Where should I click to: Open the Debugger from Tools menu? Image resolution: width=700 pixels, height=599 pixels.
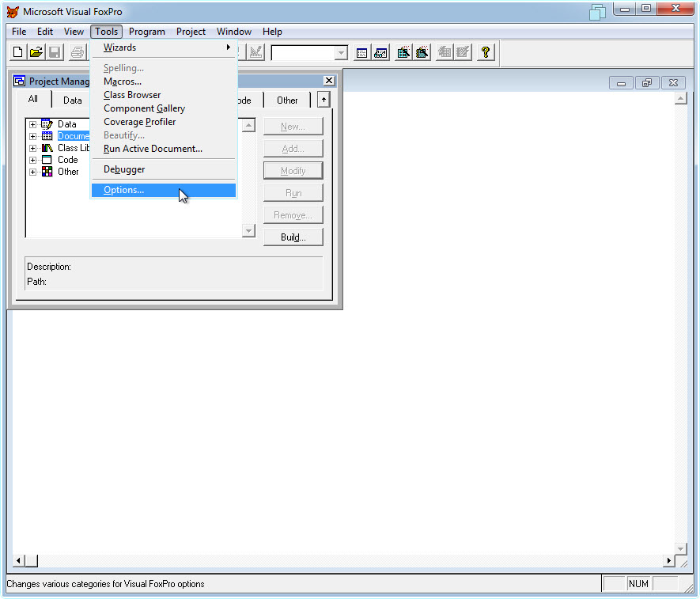tap(164, 169)
